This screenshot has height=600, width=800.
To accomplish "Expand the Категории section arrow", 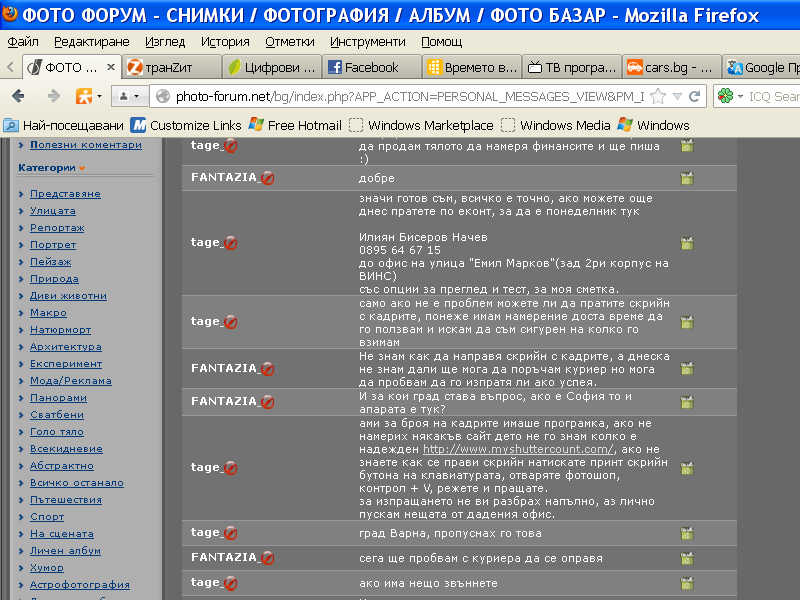I will [82, 168].
